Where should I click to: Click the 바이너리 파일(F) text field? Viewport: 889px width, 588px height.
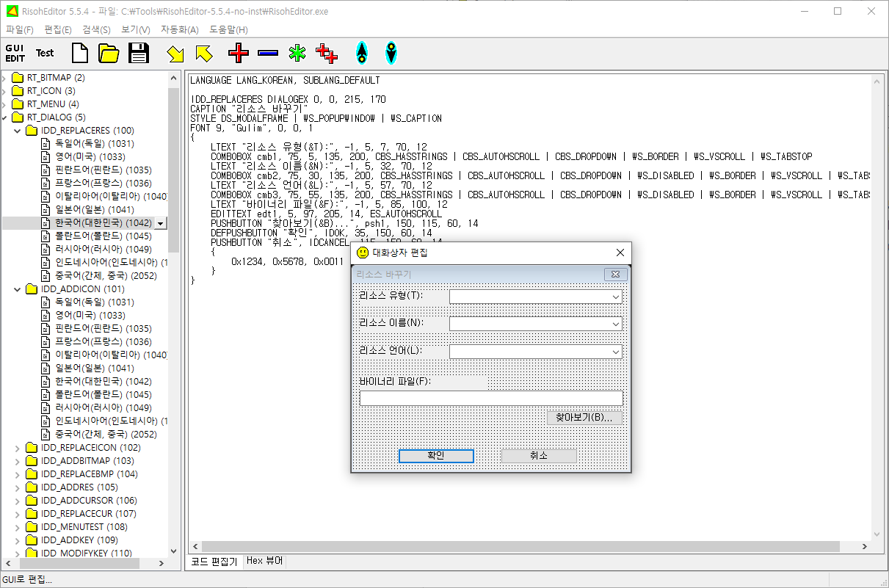pyautogui.click(x=491, y=398)
